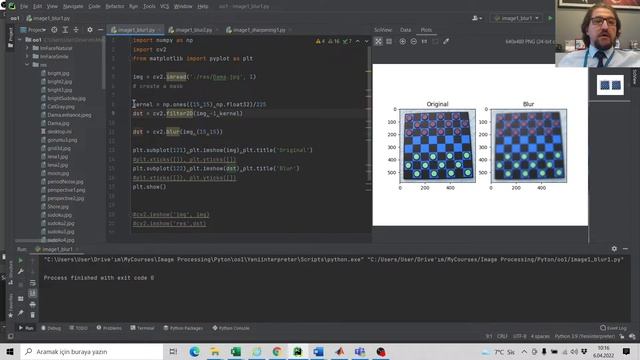Open the Refactor menu
The image size is (640, 360).
[115, 6]
